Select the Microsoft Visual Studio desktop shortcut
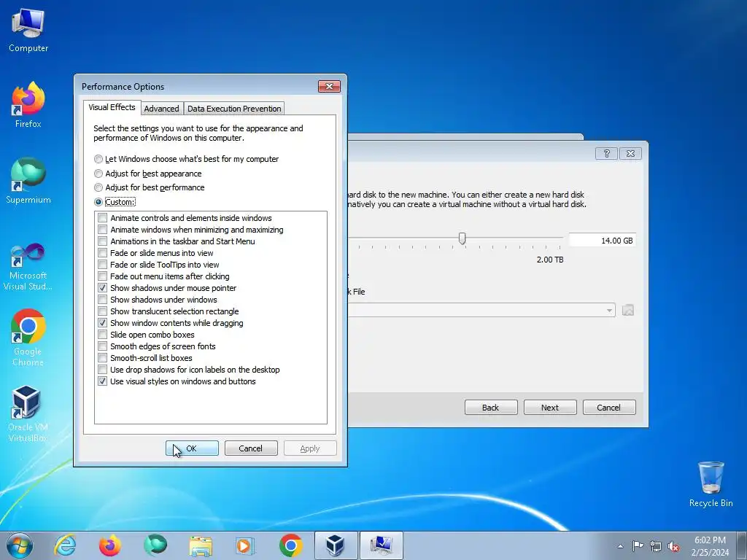The width and height of the screenshot is (747, 560). click(x=28, y=267)
